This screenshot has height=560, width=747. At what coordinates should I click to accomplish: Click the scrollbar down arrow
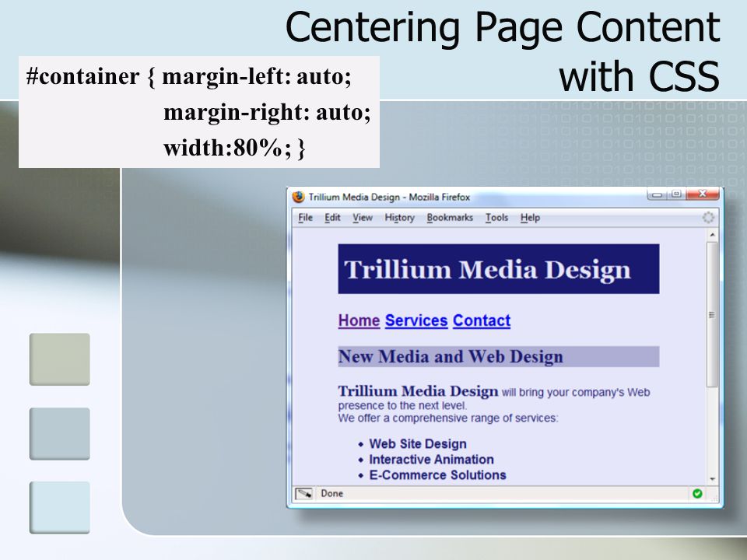tap(712, 479)
